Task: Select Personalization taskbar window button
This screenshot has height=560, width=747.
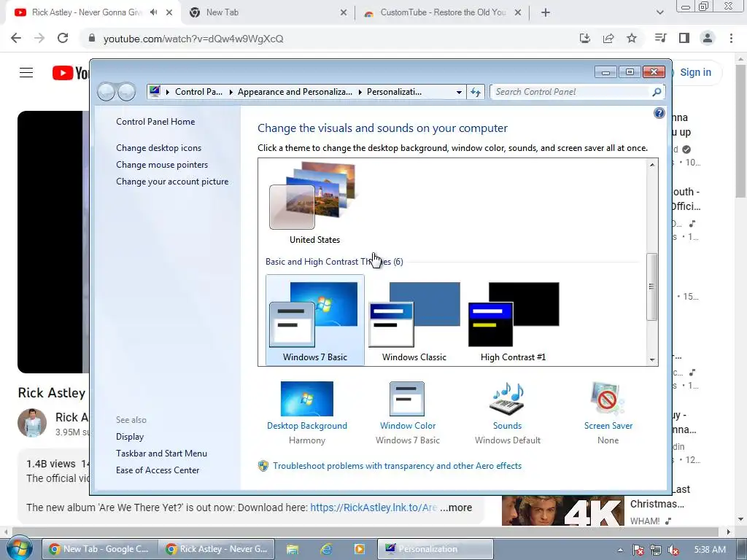Action: (435, 549)
